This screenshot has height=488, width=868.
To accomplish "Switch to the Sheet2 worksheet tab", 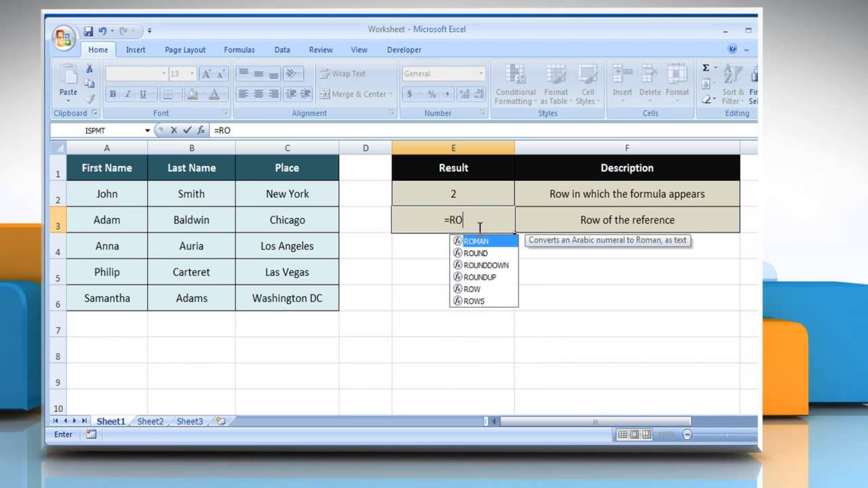I will click(x=151, y=421).
